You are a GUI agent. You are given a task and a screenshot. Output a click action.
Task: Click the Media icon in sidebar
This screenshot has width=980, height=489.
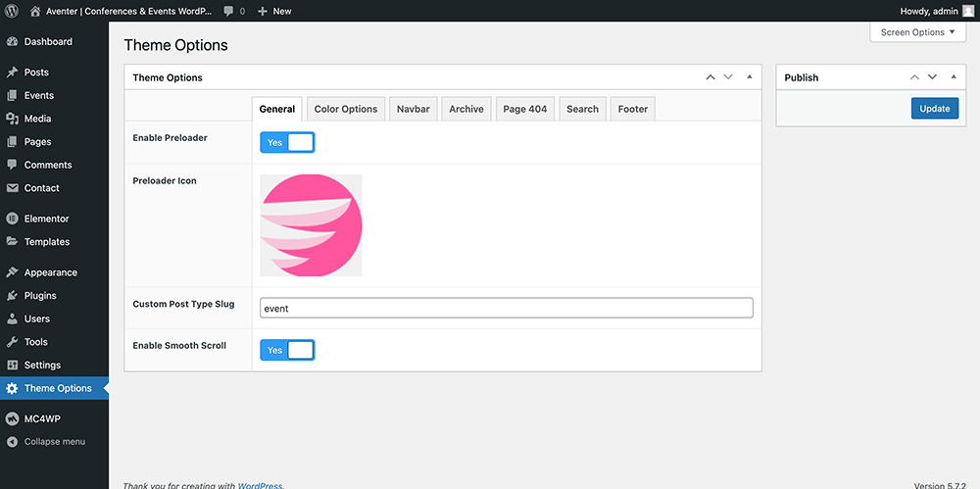coord(12,119)
